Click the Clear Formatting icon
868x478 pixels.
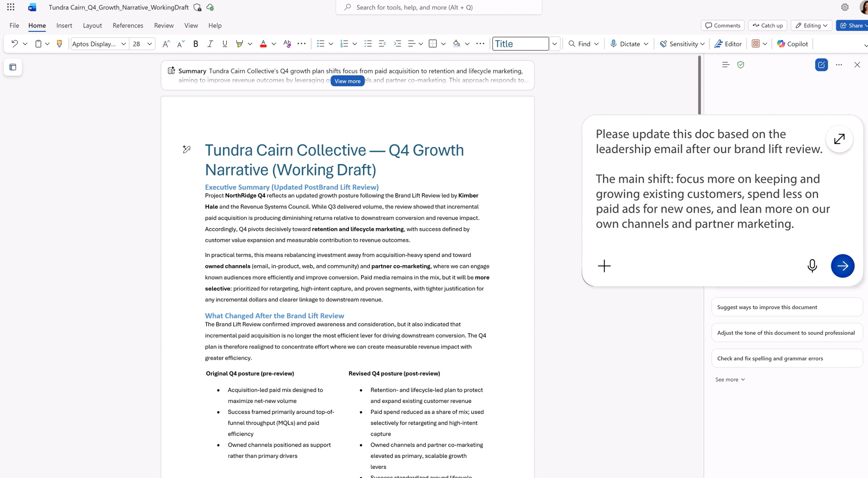(287, 44)
